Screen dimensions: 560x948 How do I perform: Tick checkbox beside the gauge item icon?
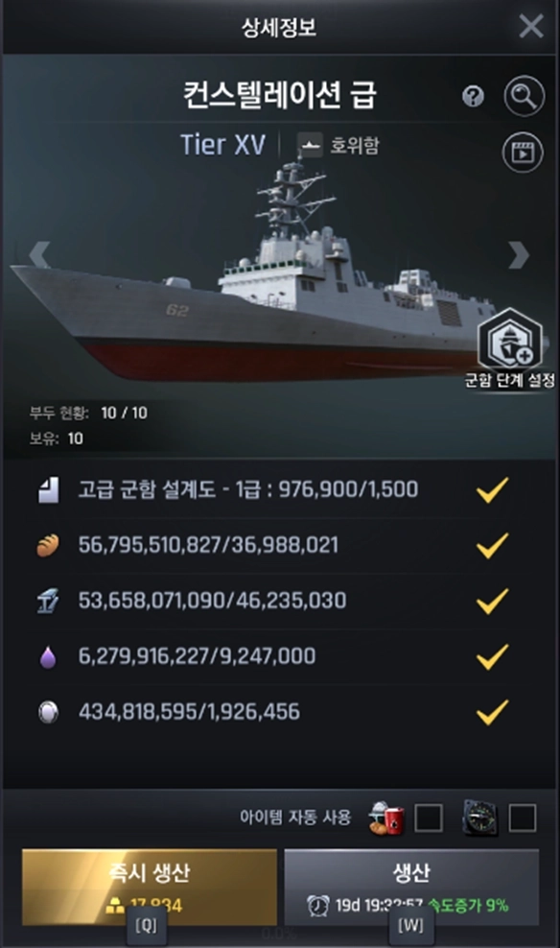click(x=523, y=818)
